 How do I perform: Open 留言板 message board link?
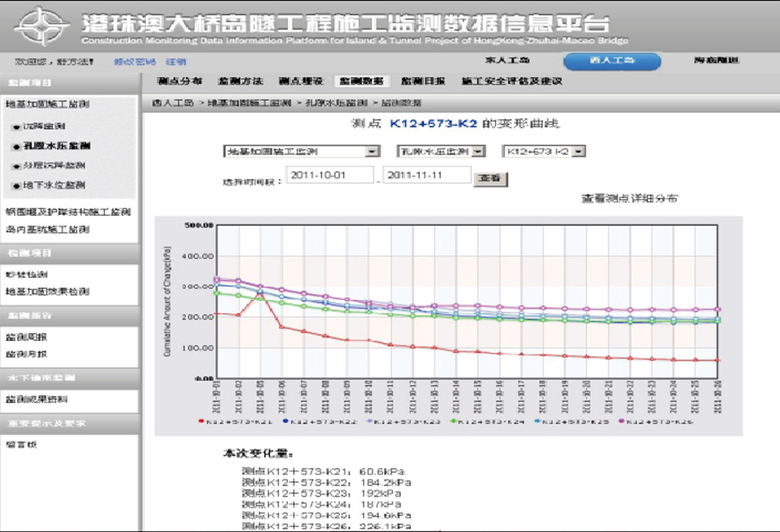(21, 444)
